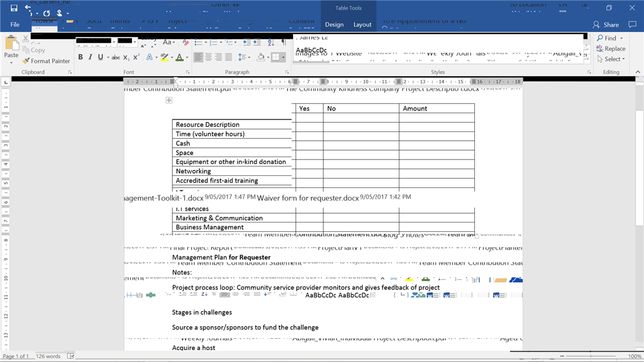Toggle subscript formatting
Screen dimensions: 644x362
pos(126,57)
